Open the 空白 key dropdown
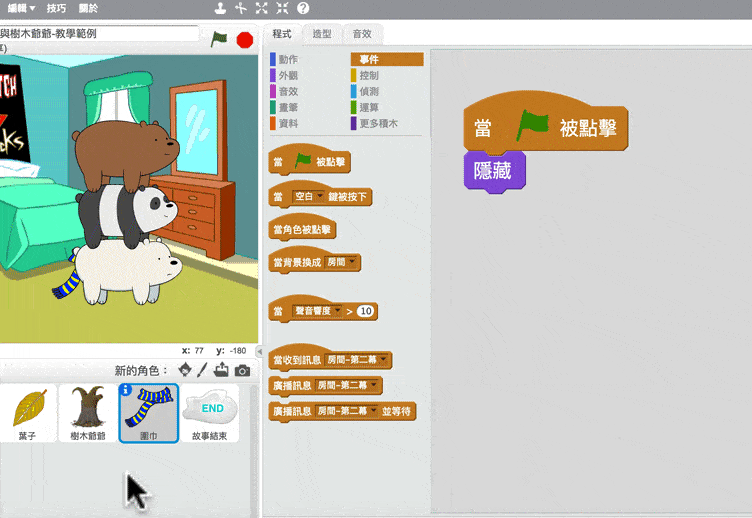Image resolution: width=752 pixels, height=518 pixels. [x=308, y=197]
